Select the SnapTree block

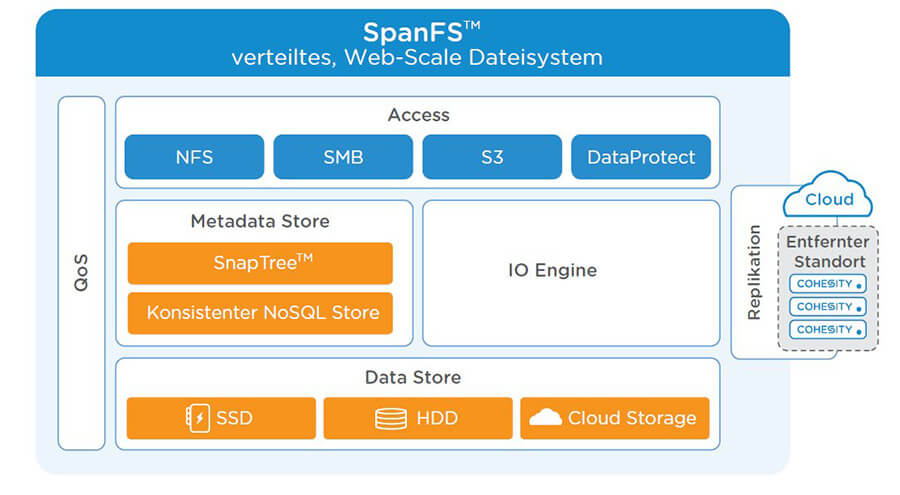tap(260, 263)
